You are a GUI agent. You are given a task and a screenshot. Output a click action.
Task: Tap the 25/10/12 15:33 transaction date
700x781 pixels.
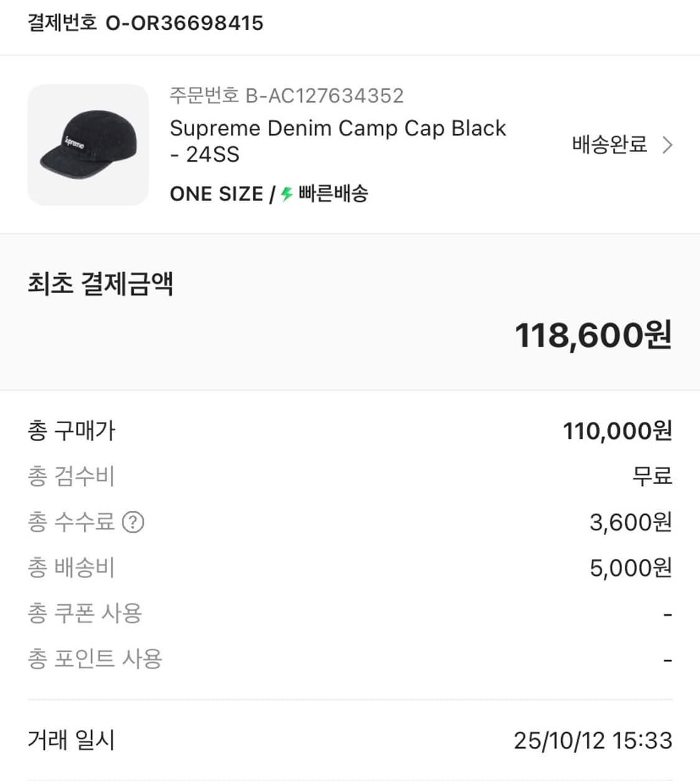[x=592, y=741]
